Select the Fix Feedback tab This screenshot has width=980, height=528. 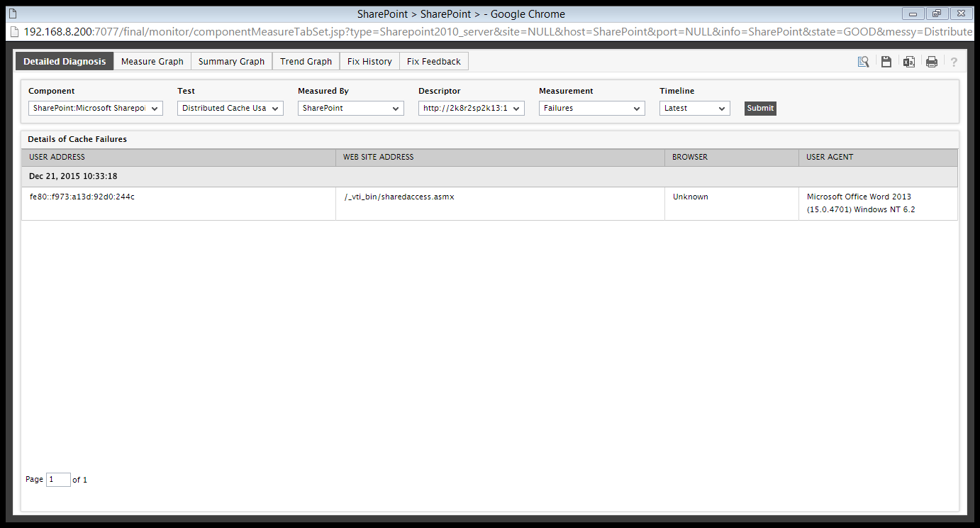click(x=434, y=61)
